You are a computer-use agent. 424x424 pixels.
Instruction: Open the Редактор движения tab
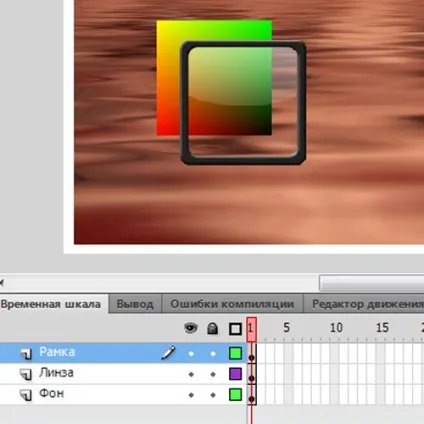364,304
